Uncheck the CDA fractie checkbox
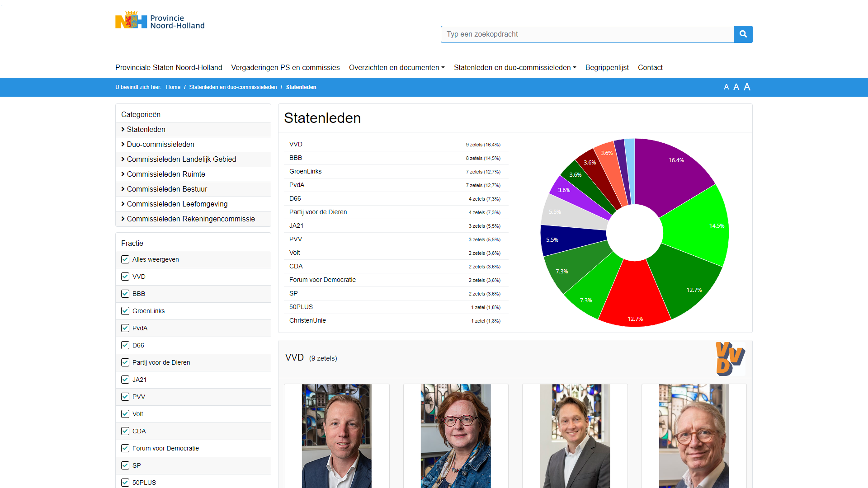 tap(125, 431)
